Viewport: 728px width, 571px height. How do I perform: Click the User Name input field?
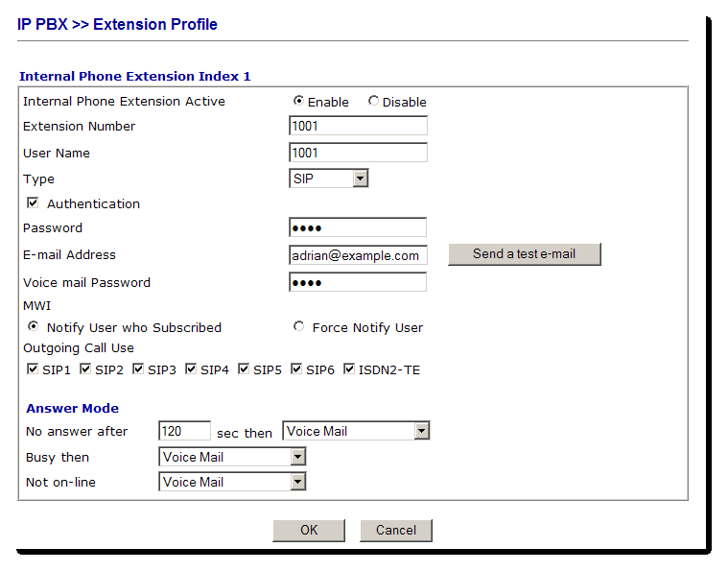(358, 153)
